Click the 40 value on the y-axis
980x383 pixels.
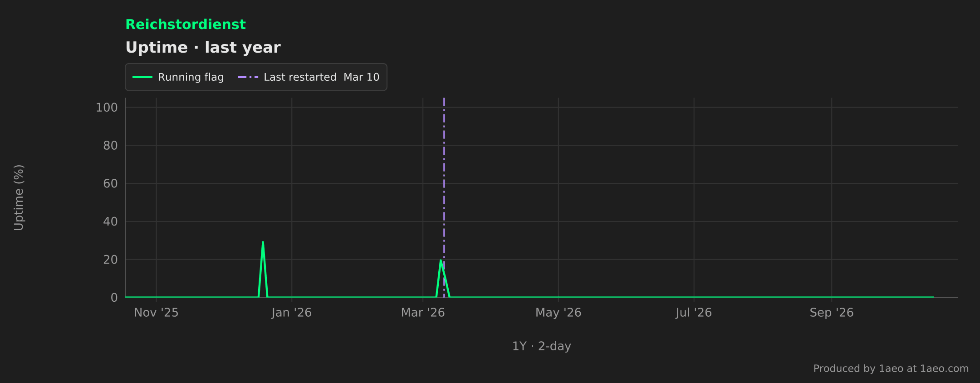pos(110,221)
